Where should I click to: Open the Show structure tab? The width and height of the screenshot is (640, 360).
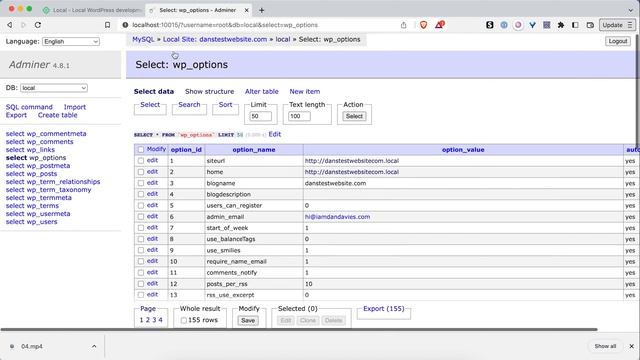click(x=209, y=91)
